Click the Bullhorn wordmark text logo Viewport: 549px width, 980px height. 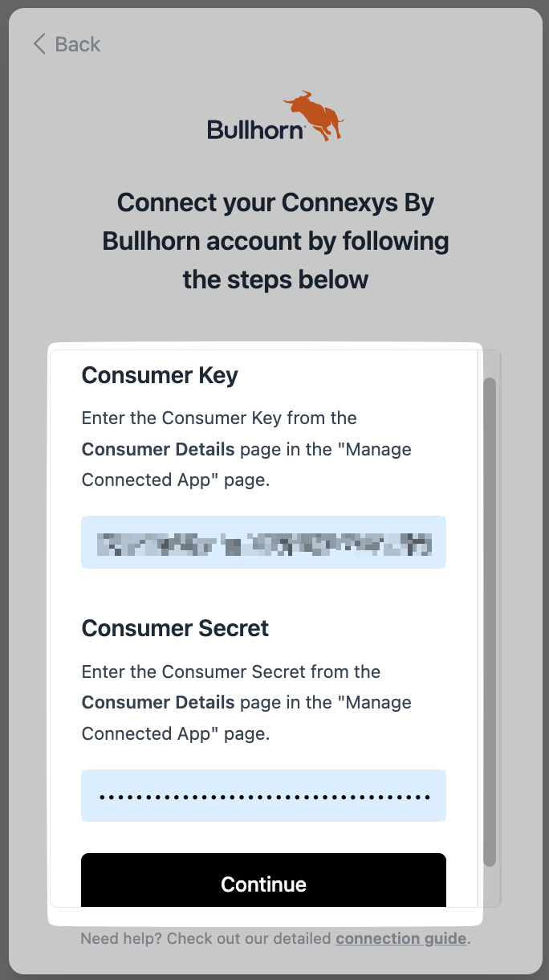[x=255, y=129]
